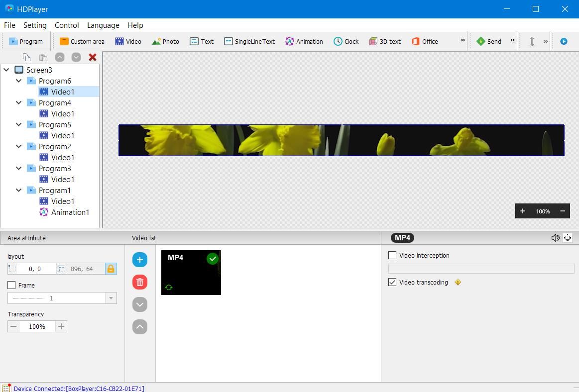Uncheck Video transcoding option
The height and width of the screenshot is (392, 579).
click(392, 282)
